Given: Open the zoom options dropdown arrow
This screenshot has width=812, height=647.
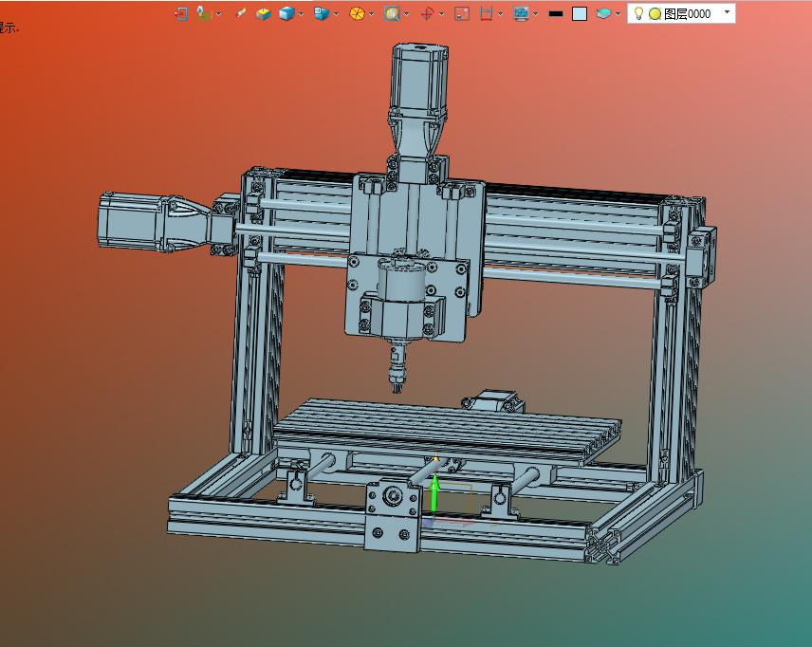Looking at the screenshot, I should click(x=407, y=14).
